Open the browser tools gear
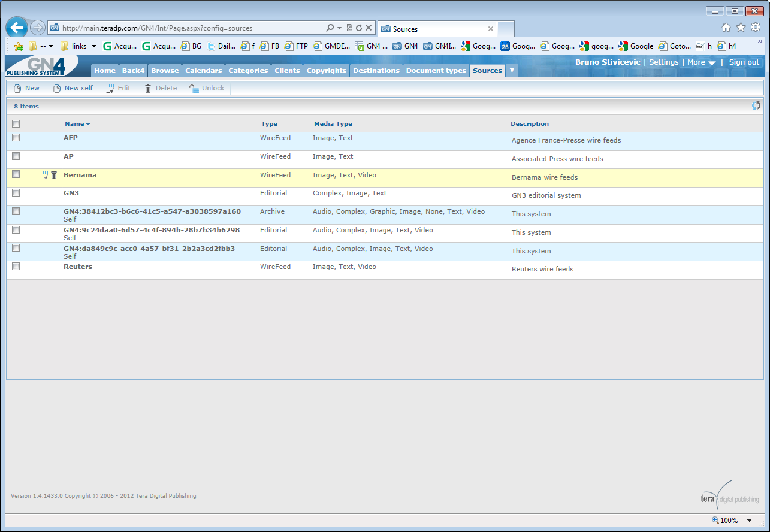The height and width of the screenshot is (532, 770). click(756, 28)
